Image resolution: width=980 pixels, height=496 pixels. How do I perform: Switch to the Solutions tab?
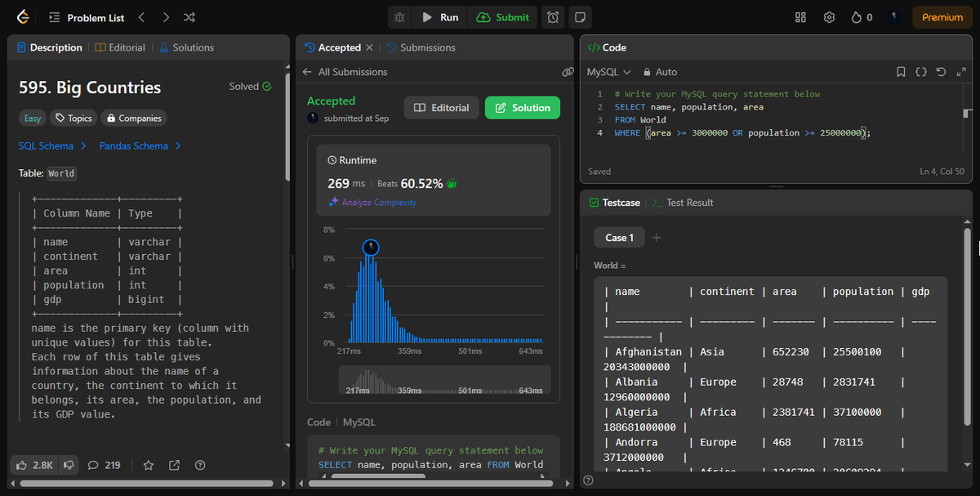tap(187, 47)
